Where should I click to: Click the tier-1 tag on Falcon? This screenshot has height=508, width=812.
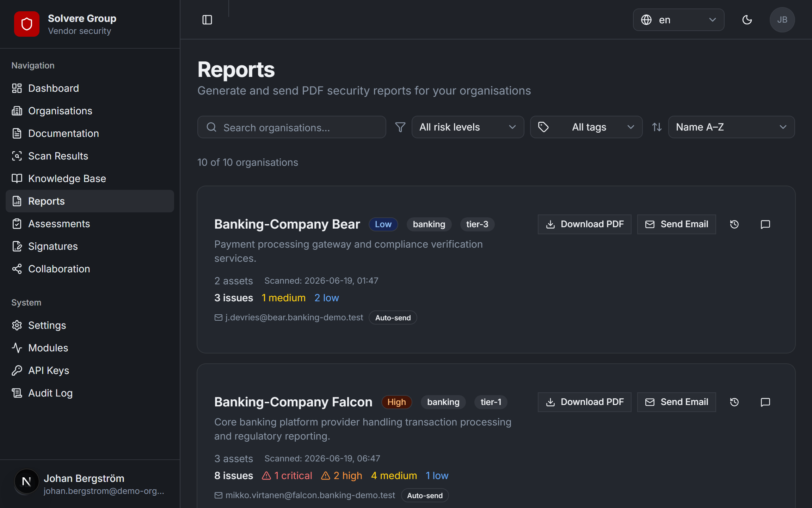tap(491, 402)
